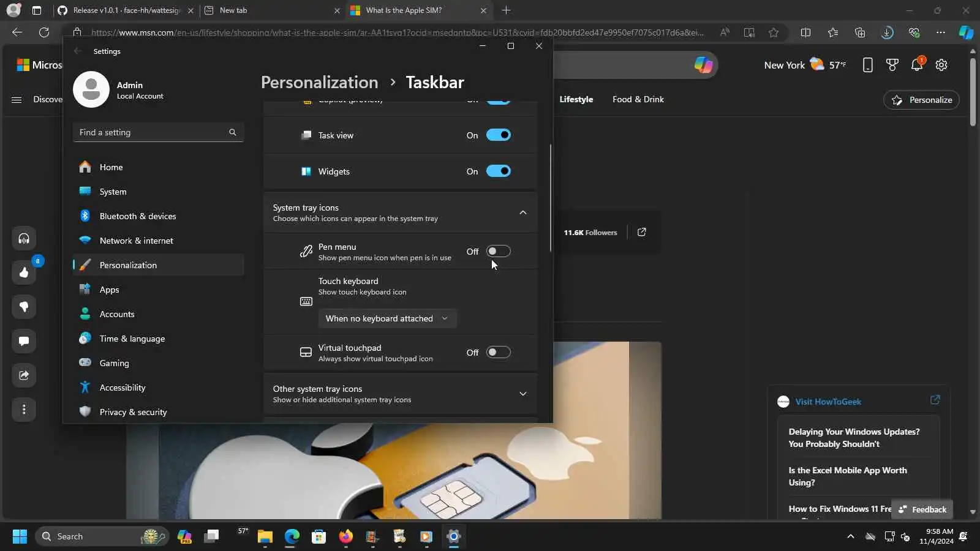The width and height of the screenshot is (980, 551).
Task: Click the Windows Start button
Action: [x=20, y=537]
